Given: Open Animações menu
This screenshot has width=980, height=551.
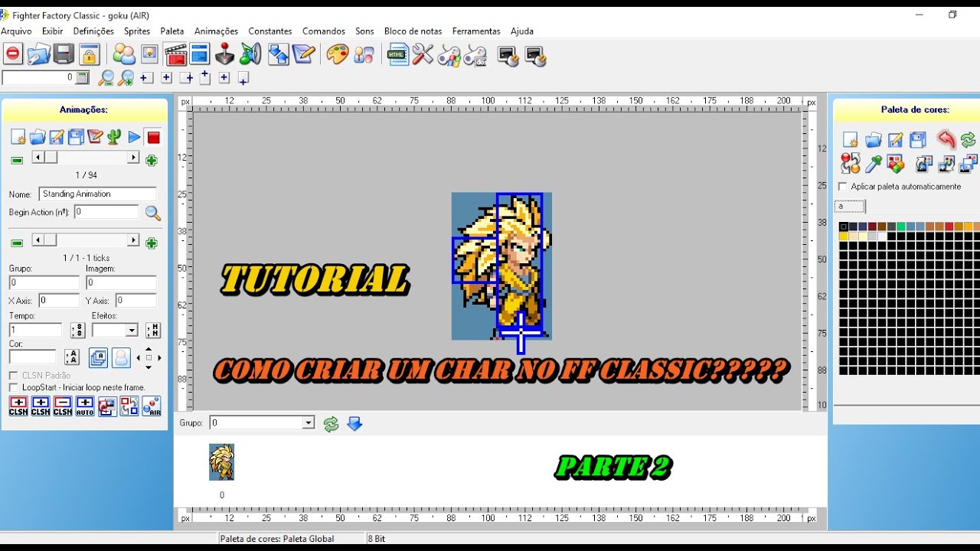Looking at the screenshot, I should tap(216, 31).
